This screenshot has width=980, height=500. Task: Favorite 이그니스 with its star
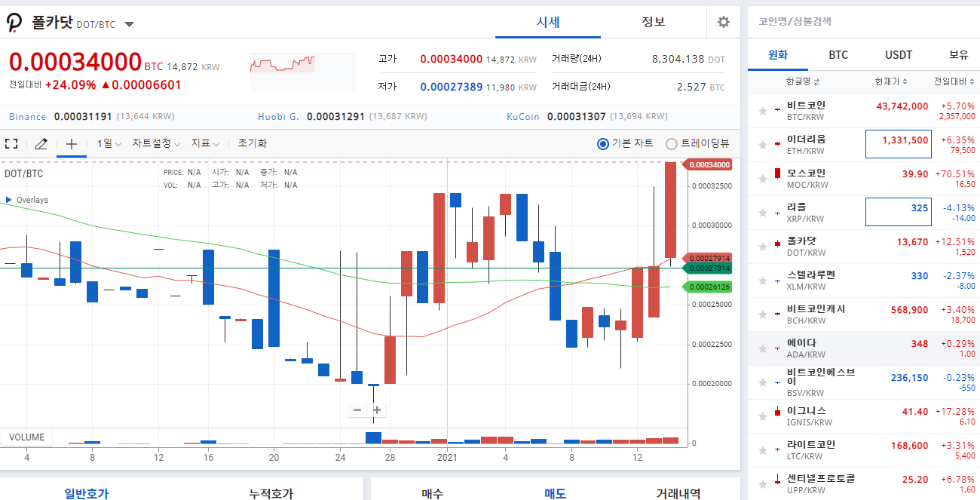[763, 416]
